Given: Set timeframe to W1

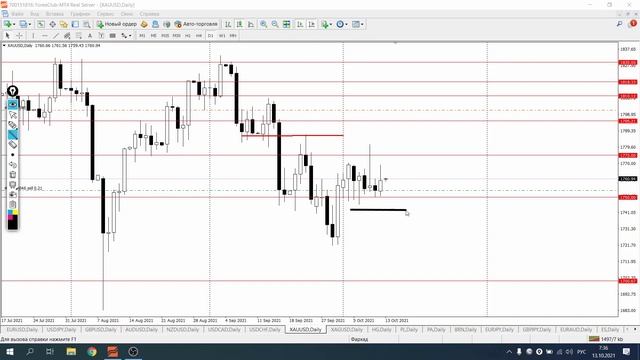Looking at the screenshot, I should click(222, 36).
